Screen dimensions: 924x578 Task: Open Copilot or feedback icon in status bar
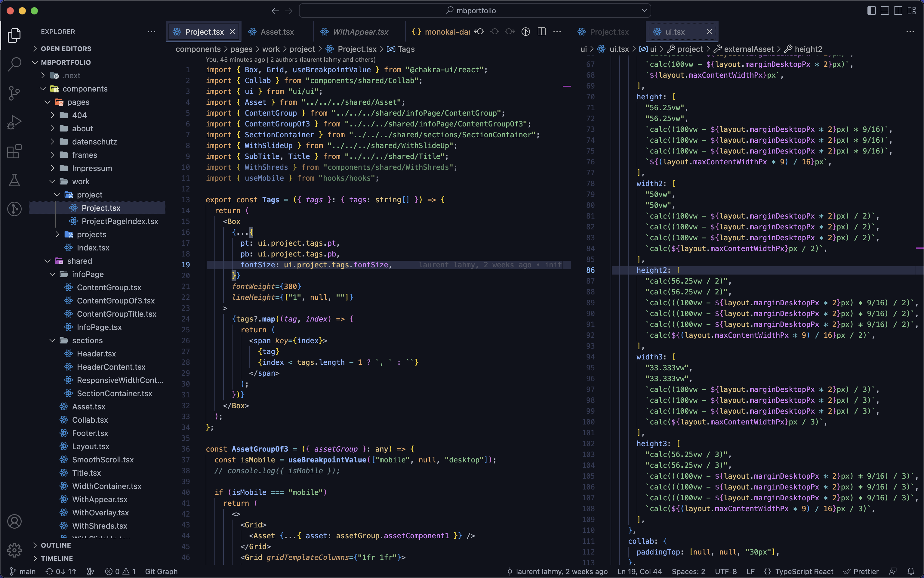[x=893, y=571]
